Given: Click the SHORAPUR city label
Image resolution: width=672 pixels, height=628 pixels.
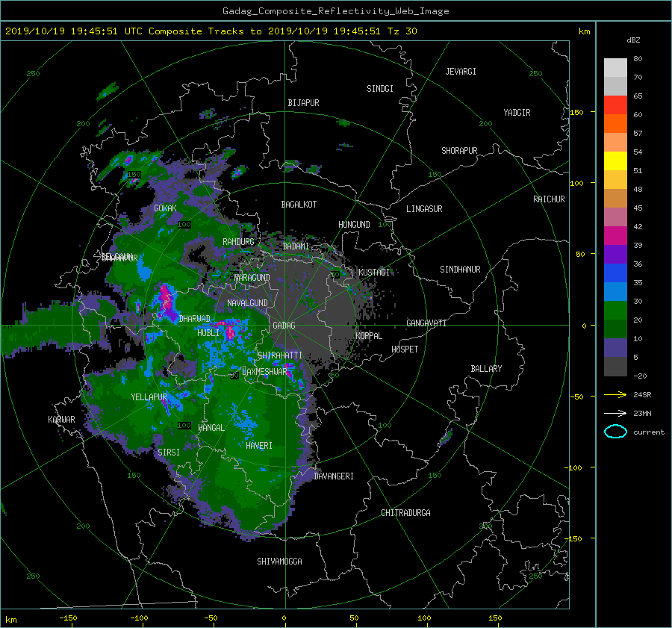Looking at the screenshot, I should pos(459,151).
